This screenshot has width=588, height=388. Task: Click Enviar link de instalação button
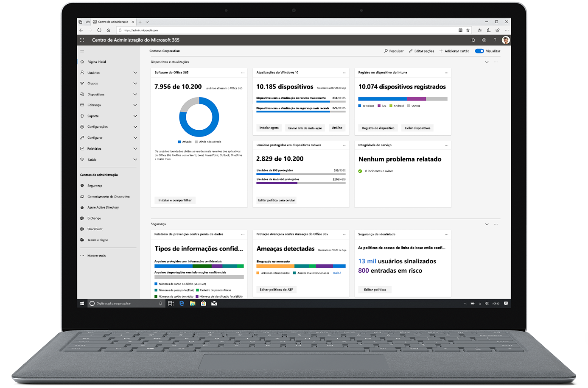point(305,128)
